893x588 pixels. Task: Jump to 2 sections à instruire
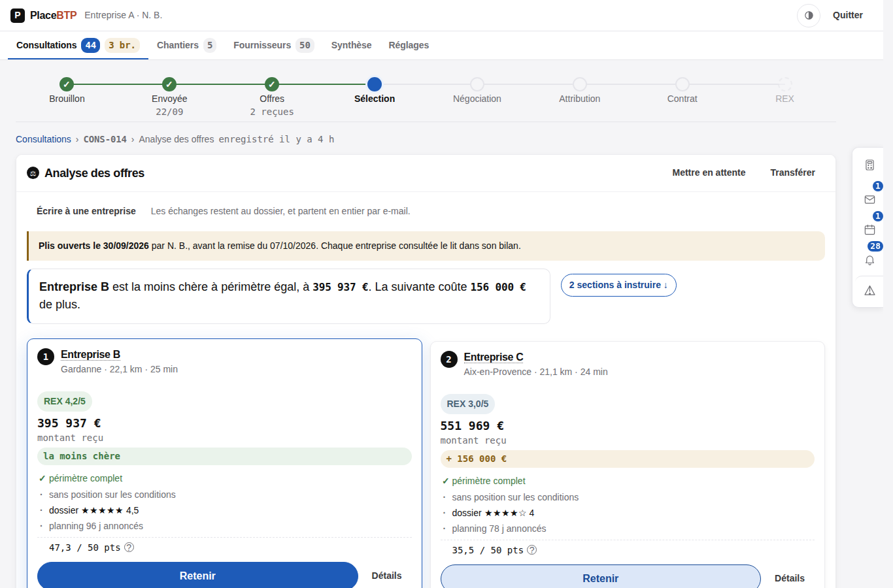click(618, 285)
